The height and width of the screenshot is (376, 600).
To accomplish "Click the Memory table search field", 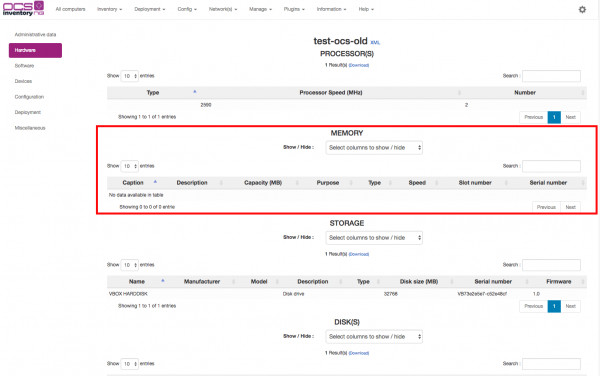I will (x=551, y=166).
